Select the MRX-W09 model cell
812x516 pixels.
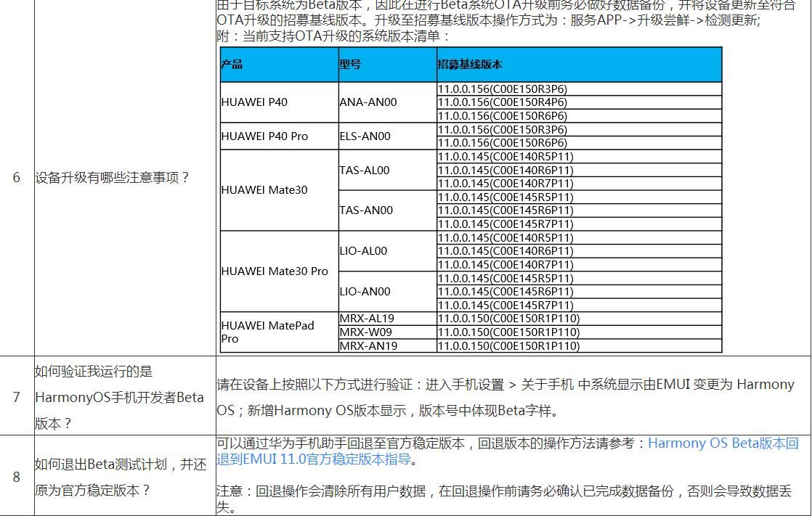click(387, 332)
